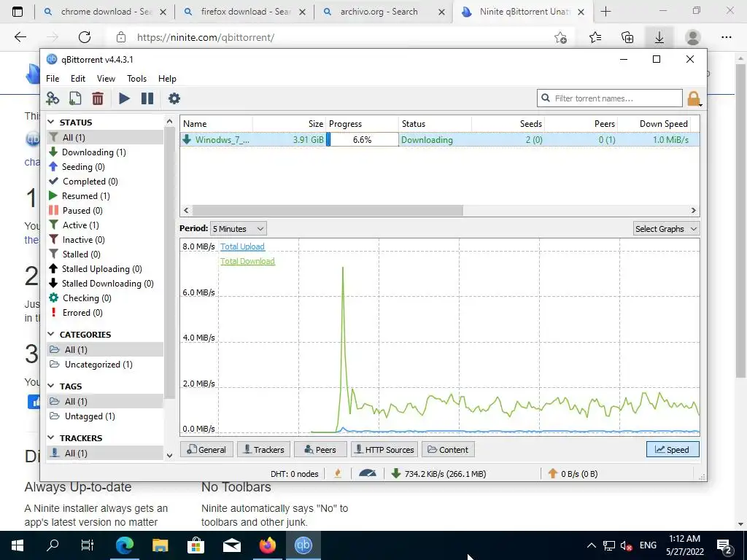The width and height of the screenshot is (747, 560).
Task: Click the orange upload speed status entry
Action: tap(573, 474)
